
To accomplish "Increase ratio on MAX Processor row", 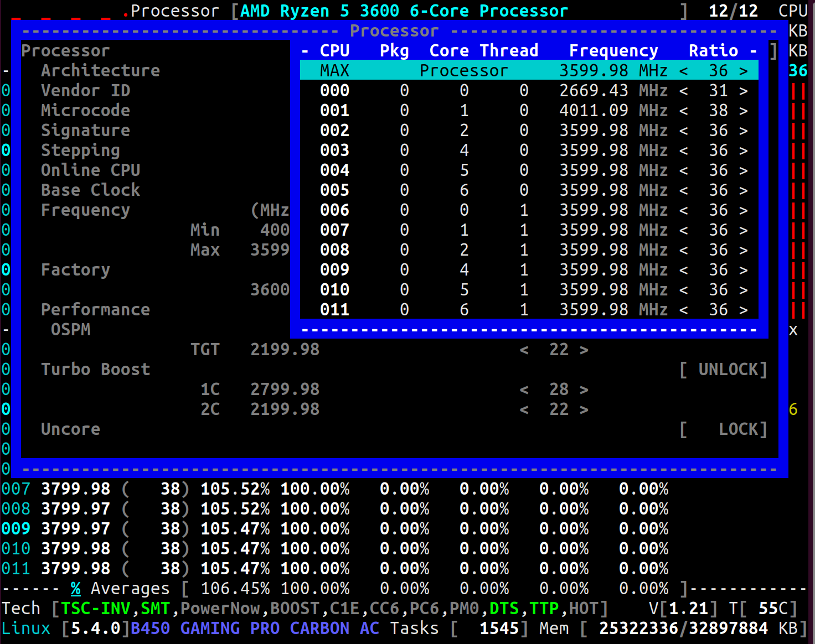I will tap(744, 71).
